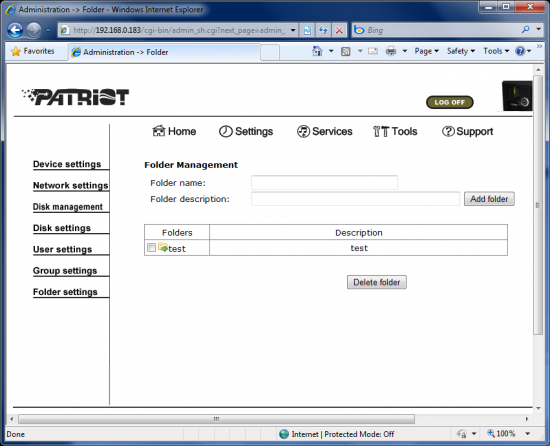Click the RSS feeds icon
The width and height of the screenshot is (550, 446).
(346, 52)
